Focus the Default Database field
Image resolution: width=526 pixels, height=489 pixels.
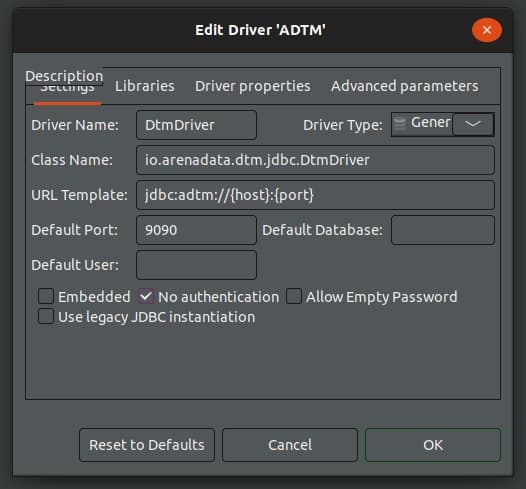[443, 230]
